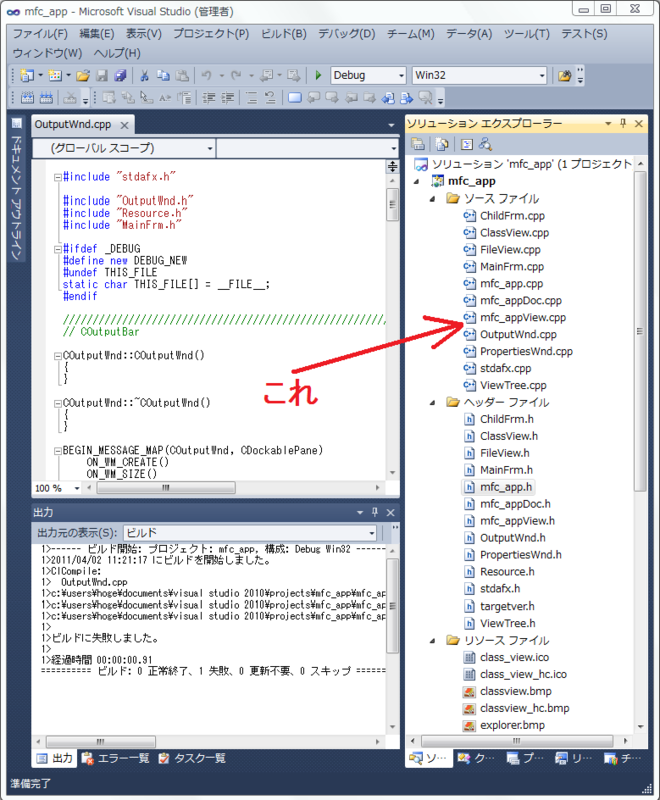Click the Paste icon

(182, 76)
